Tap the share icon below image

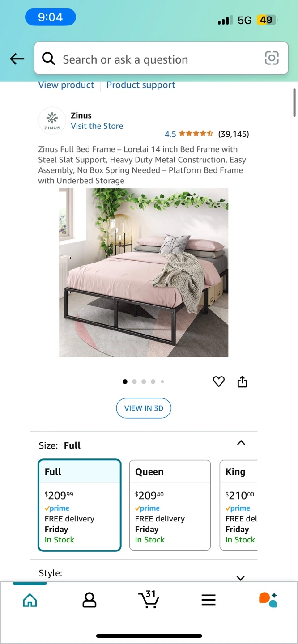click(242, 381)
